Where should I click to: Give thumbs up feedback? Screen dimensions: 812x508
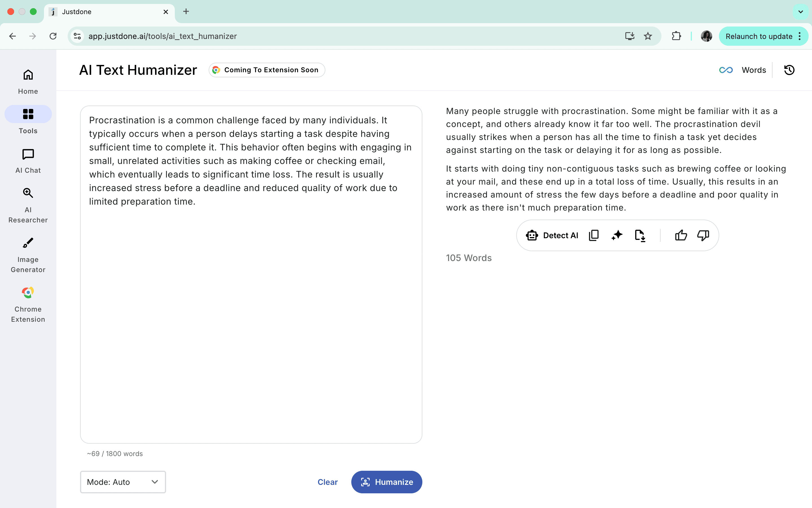681,236
